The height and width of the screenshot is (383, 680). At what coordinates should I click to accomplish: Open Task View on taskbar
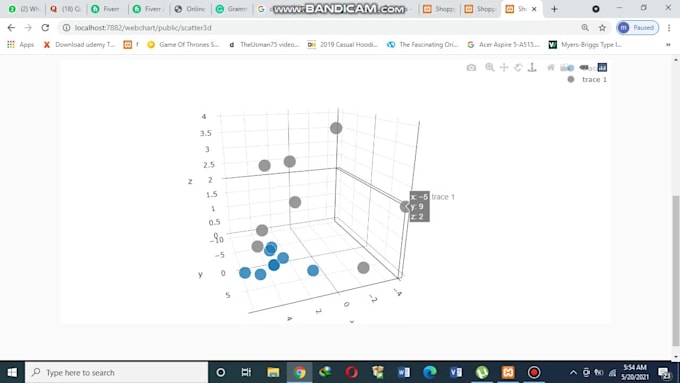pos(246,372)
